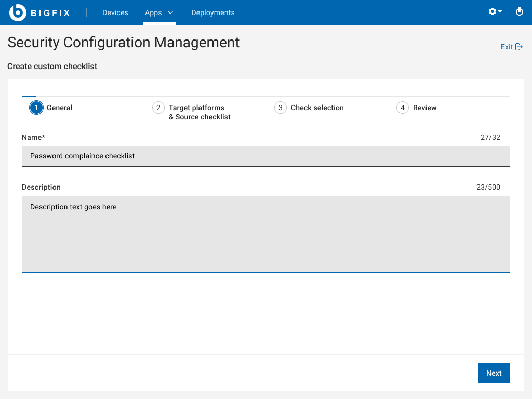
Task: Select step 3 circle indicator
Action: click(281, 108)
